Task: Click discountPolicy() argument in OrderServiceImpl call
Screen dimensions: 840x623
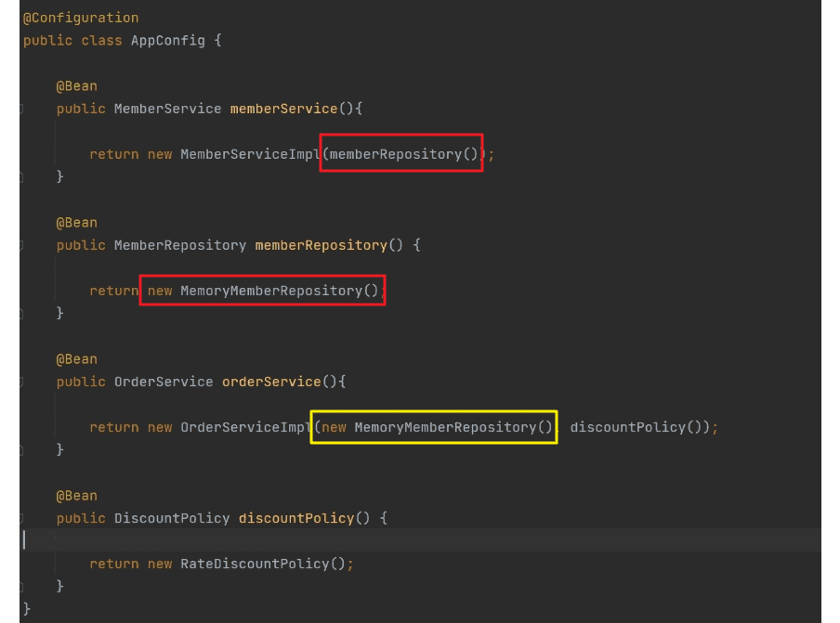Action: pos(636,427)
